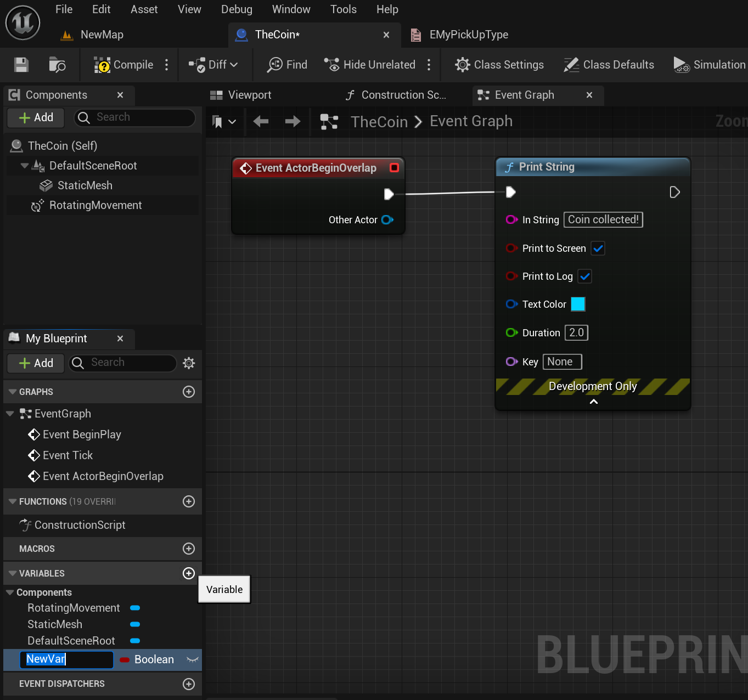The image size is (748, 700).
Task: Close the Components panel
Action: click(120, 95)
